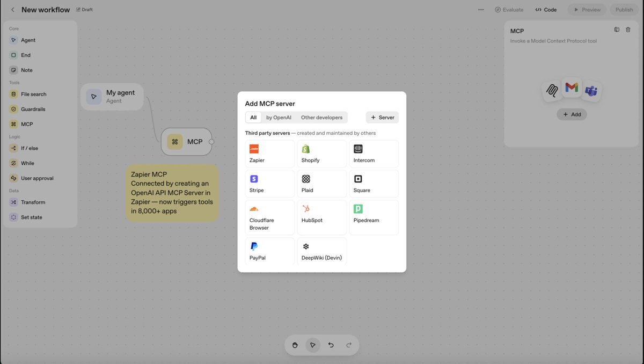Click the Draft status label

pos(84,10)
